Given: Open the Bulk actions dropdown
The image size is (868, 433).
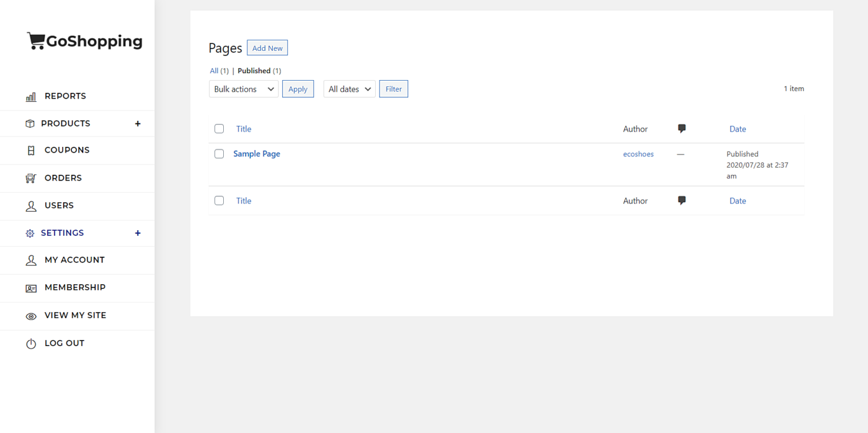Looking at the screenshot, I should coord(244,89).
